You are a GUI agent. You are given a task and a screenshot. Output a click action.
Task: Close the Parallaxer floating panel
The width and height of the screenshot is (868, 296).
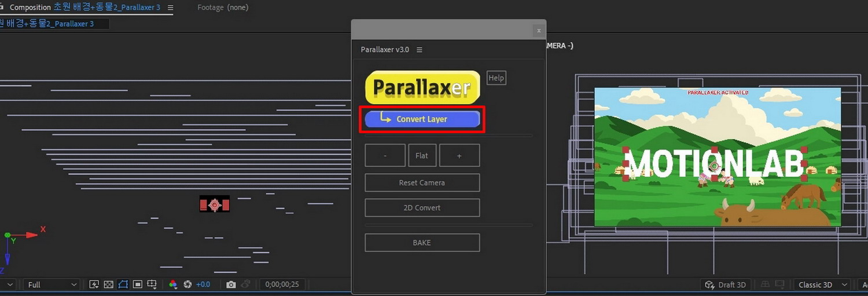539,30
